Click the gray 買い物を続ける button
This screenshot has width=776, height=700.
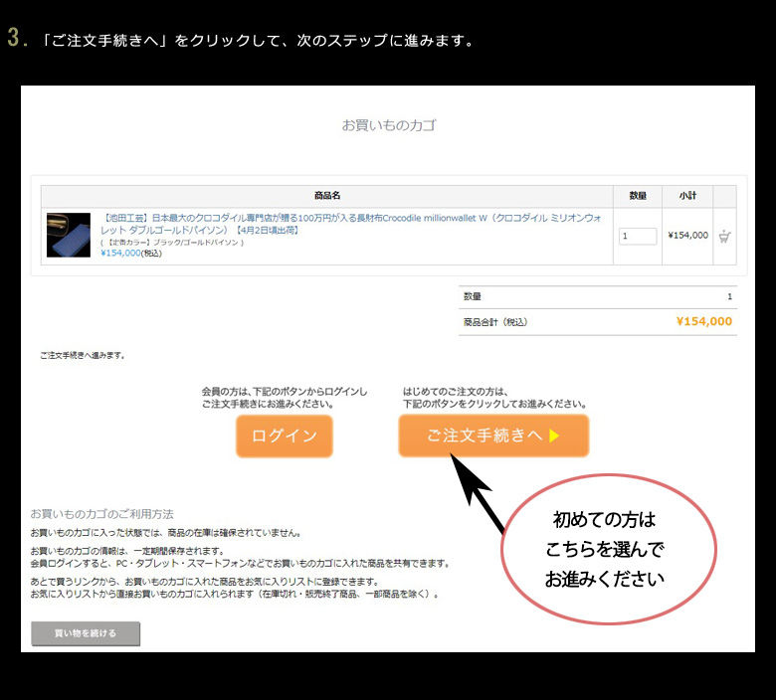pos(86,633)
